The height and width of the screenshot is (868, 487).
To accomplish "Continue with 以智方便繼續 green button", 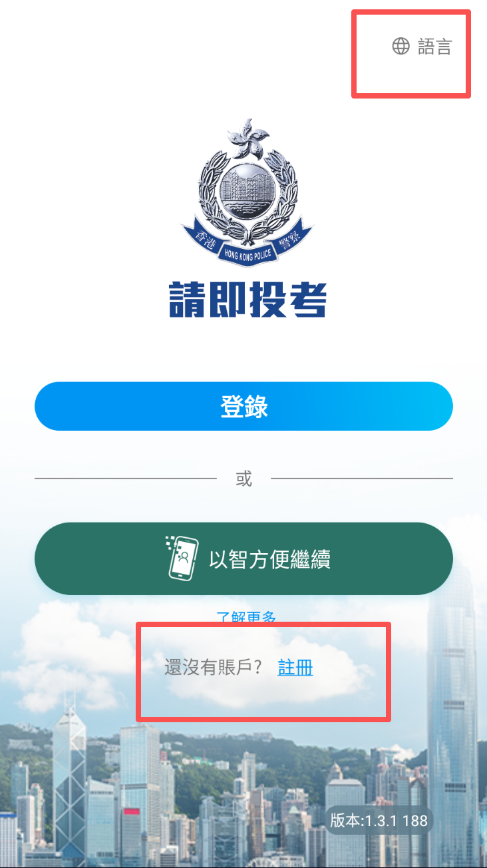I will 243,558.
